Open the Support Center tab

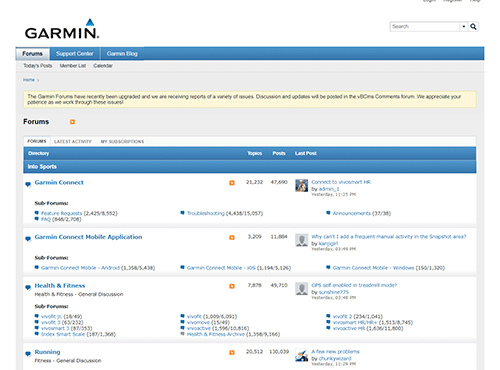[75, 54]
